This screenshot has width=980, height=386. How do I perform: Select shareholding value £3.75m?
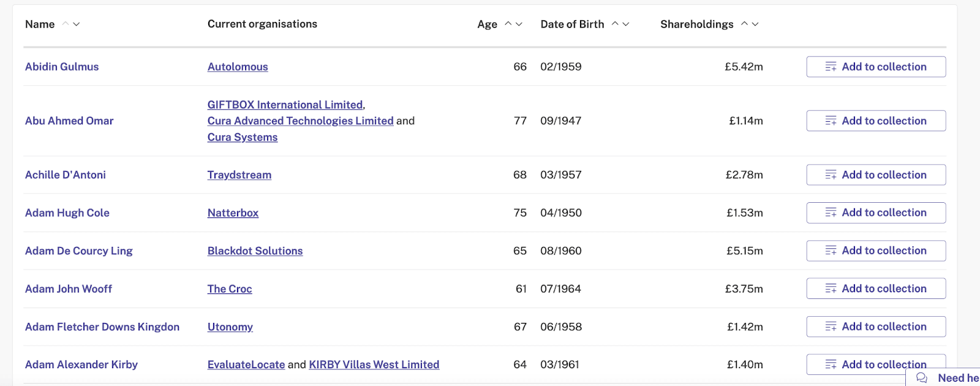744,289
